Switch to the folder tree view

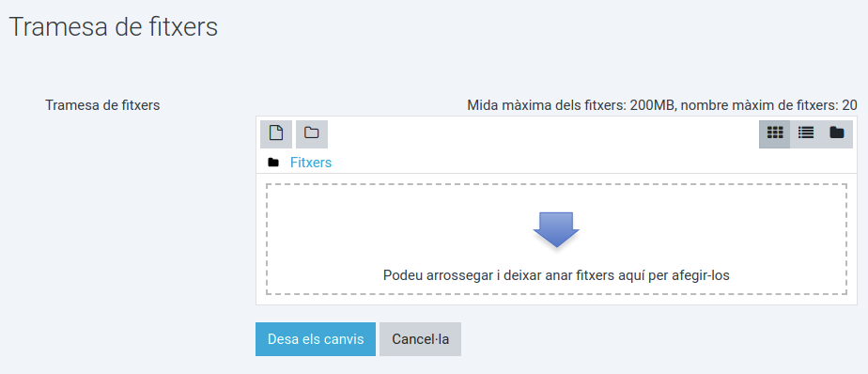point(836,133)
